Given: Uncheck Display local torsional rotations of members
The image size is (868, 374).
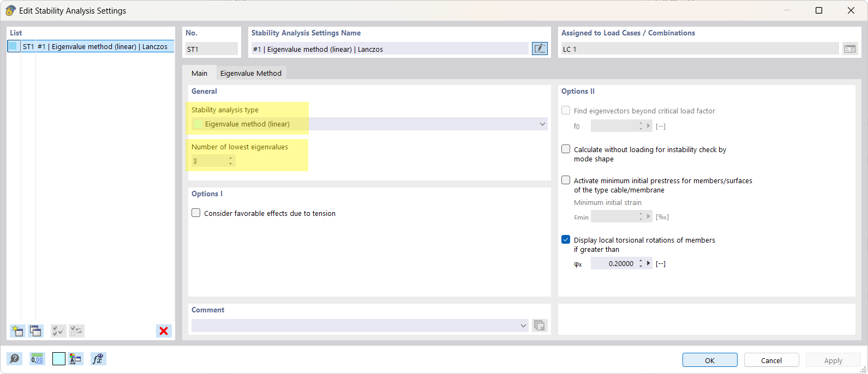Looking at the screenshot, I should pos(566,239).
